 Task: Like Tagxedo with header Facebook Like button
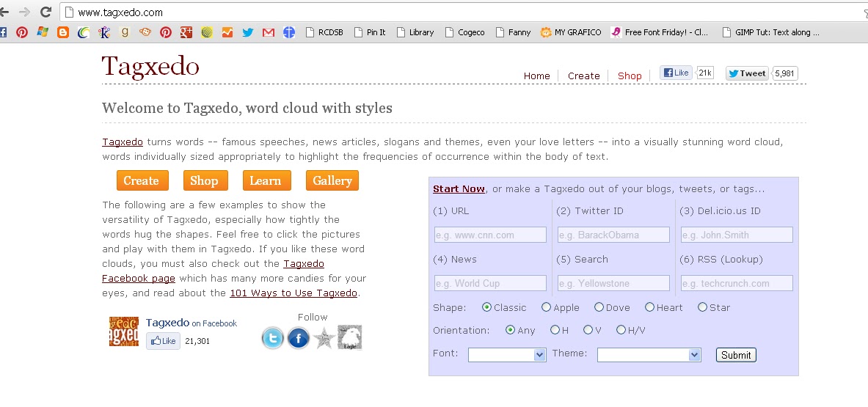tap(676, 73)
